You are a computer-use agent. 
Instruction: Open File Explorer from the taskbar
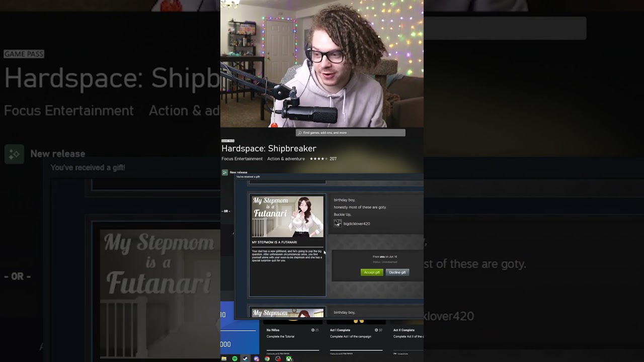click(x=224, y=358)
